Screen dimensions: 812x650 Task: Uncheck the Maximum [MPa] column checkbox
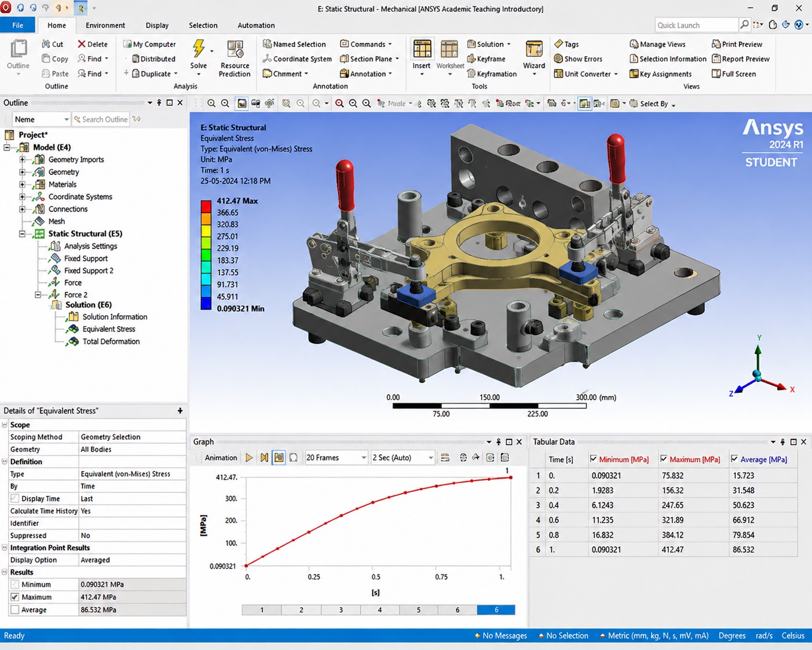pos(664,459)
